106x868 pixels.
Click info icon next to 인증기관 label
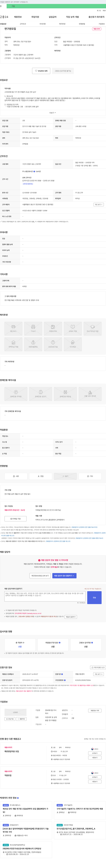tap(62, 674)
